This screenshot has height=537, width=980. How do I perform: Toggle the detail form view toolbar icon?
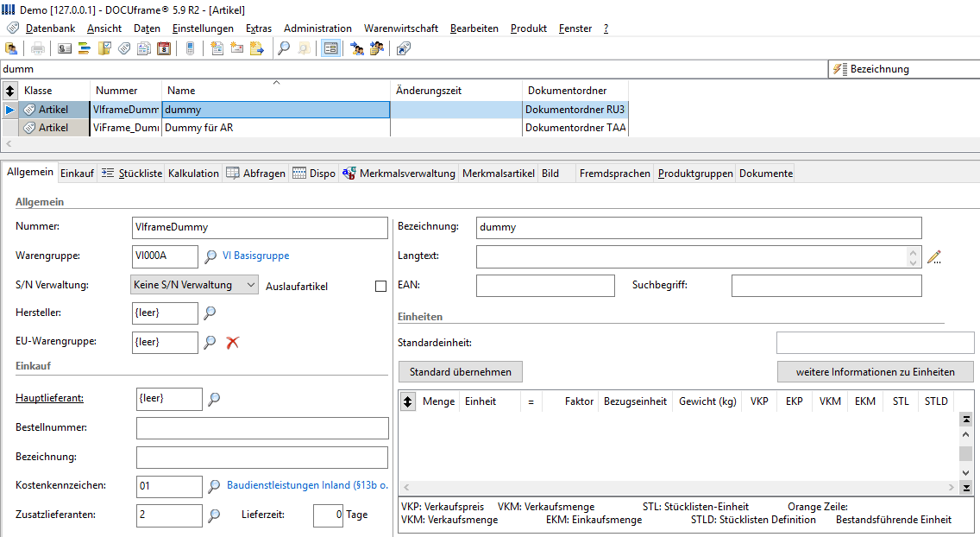(330, 48)
